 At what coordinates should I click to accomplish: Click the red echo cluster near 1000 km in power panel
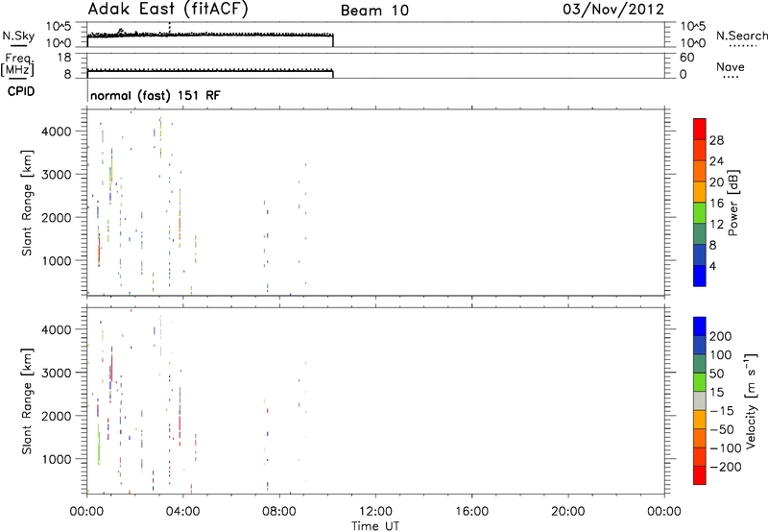[99, 251]
